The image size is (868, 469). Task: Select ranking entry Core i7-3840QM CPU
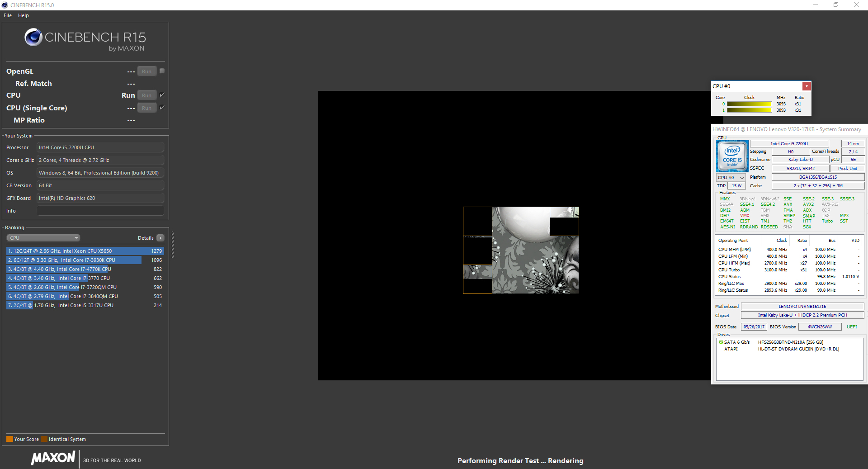click(x=85, y=296)
